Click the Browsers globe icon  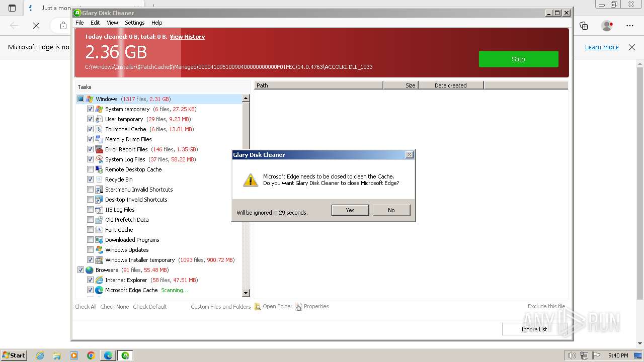click(x=90, y=270)
